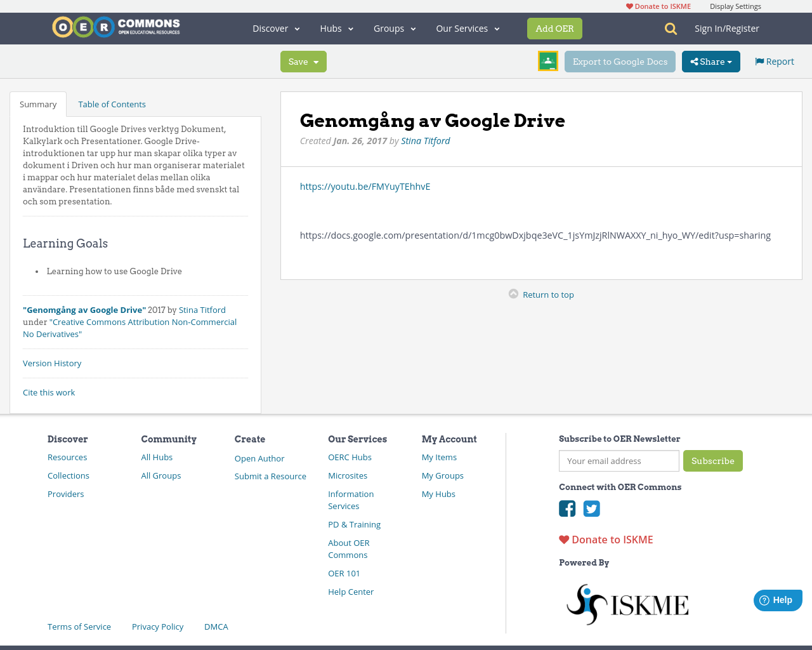The width and height of the screenshot is (812, 650).
Task: Open Version History
Action: point(52,363)
